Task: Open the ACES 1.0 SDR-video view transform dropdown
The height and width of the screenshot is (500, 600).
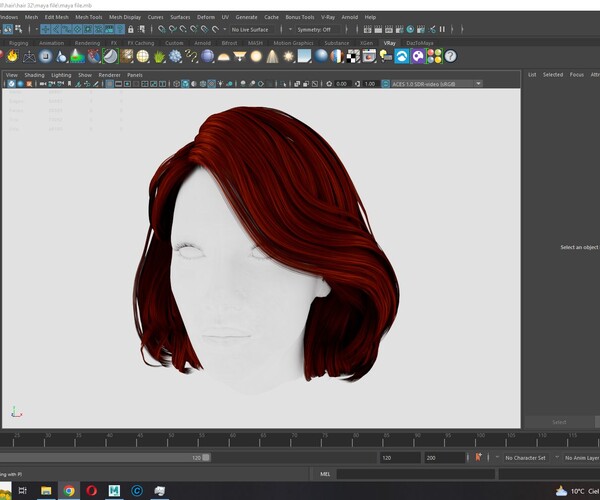Action: coord(436,84)
